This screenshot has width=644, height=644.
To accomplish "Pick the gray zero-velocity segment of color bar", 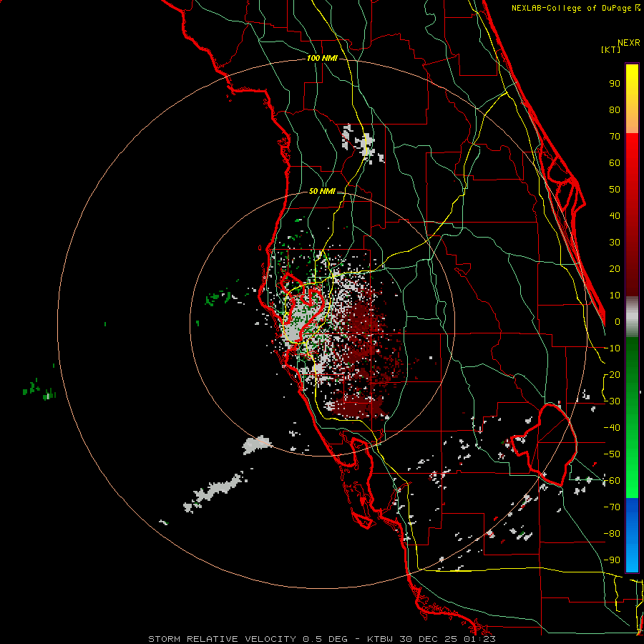I will point(632,317).
